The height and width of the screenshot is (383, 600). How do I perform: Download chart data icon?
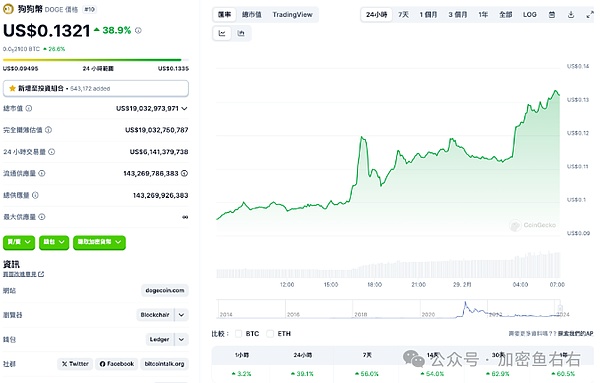(x=571, y=15)
